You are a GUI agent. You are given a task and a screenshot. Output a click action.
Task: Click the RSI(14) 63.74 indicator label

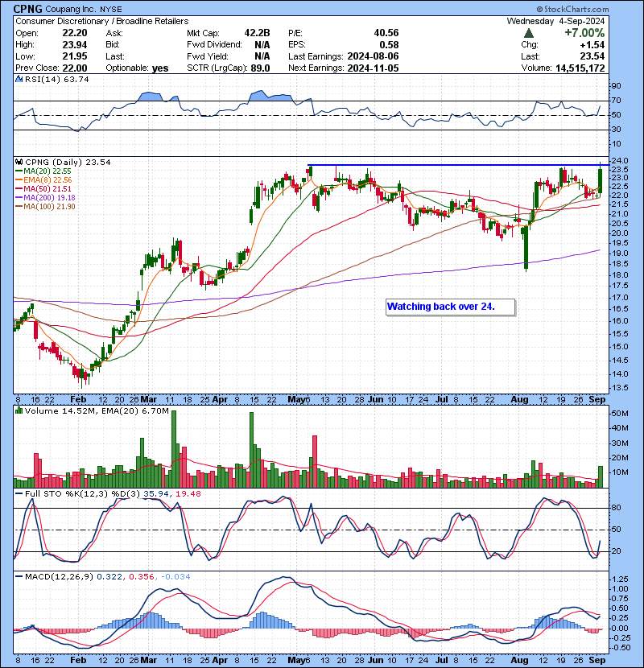click(x=56, y=79)
